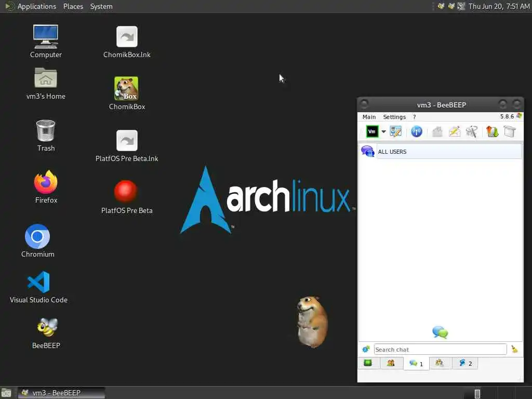This screenshot has width=532, height=399.
Task: Click the ALL USERS chat bubble icon
Action: [367, 151]
